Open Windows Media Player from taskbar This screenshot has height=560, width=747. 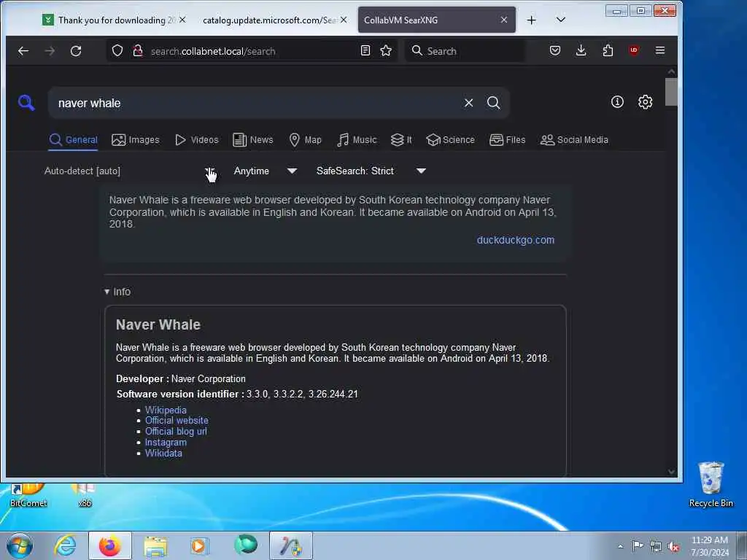pos(199,545)
